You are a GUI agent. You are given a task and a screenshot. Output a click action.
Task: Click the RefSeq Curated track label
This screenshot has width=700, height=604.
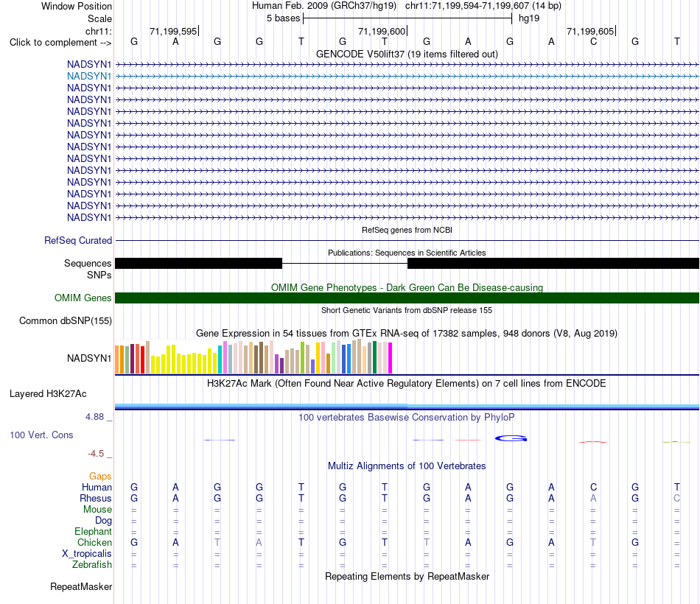pyautogui.click(x=78, y=240)
